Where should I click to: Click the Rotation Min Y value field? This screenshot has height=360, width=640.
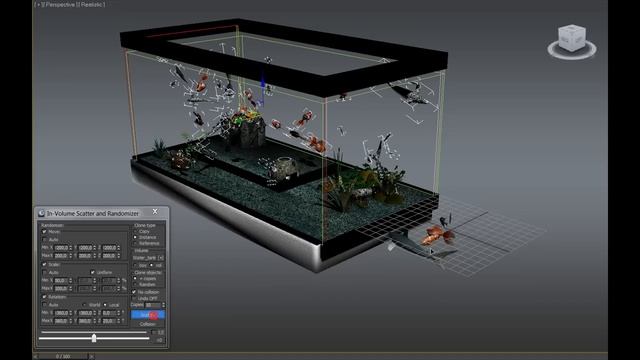86,313
